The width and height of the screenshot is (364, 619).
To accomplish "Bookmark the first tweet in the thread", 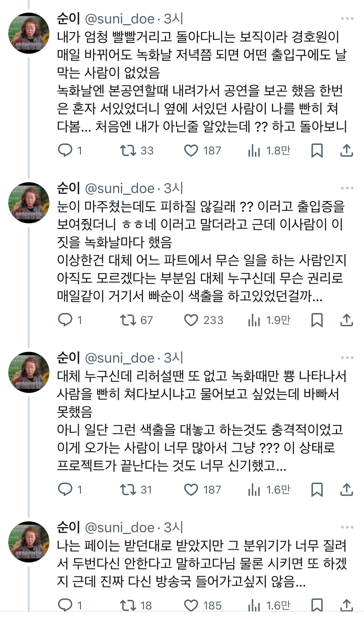I will click(x=317, y=151).
